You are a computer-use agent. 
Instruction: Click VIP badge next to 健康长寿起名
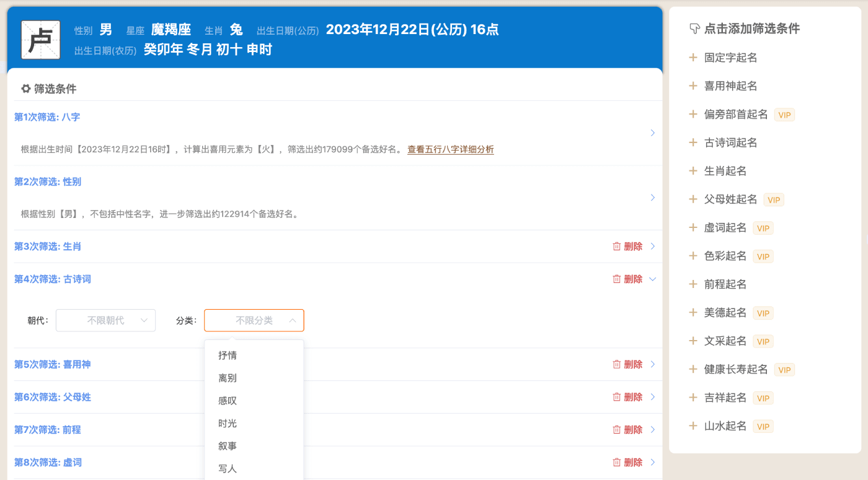(784, 370)
